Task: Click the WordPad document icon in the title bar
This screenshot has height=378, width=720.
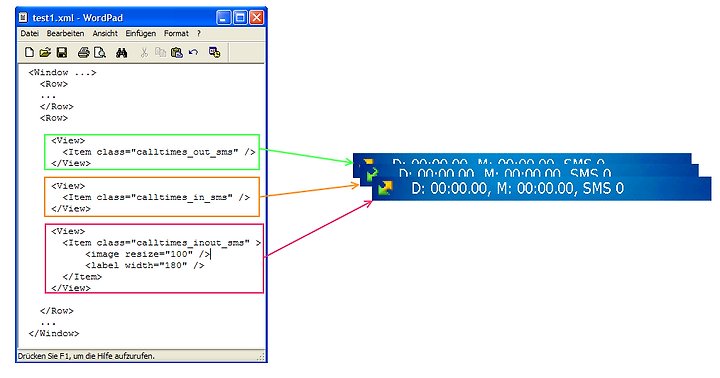Action: [23, 17]
